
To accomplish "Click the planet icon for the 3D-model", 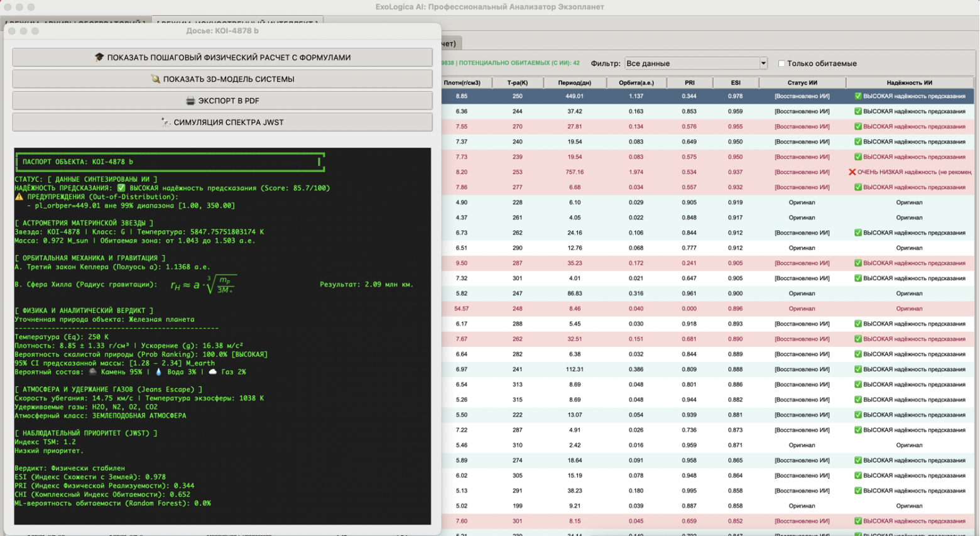I will click(155, 79).
